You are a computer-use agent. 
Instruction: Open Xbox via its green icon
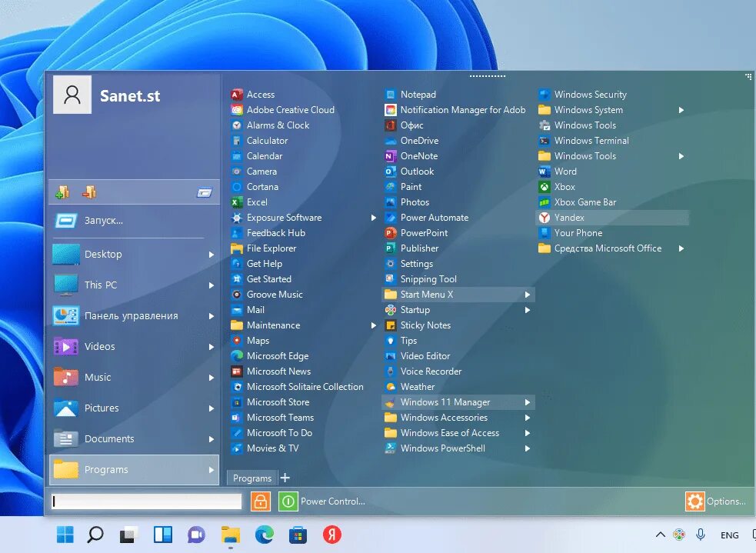pyautogui.click(x=544, y=187)
